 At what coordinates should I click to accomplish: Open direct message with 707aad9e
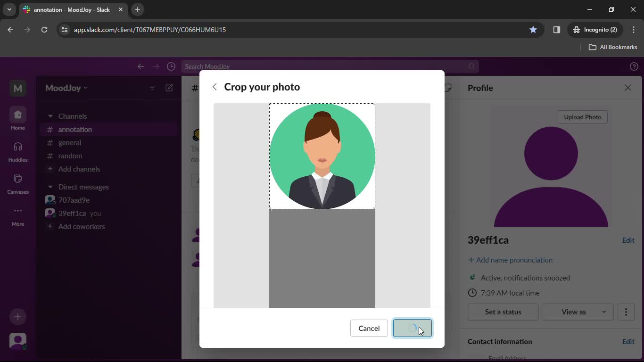109,200
